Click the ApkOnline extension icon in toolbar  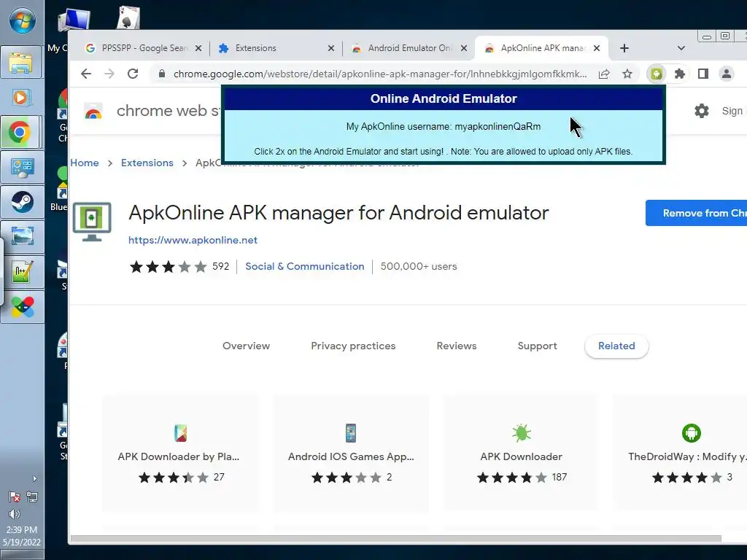click(657, 74)
